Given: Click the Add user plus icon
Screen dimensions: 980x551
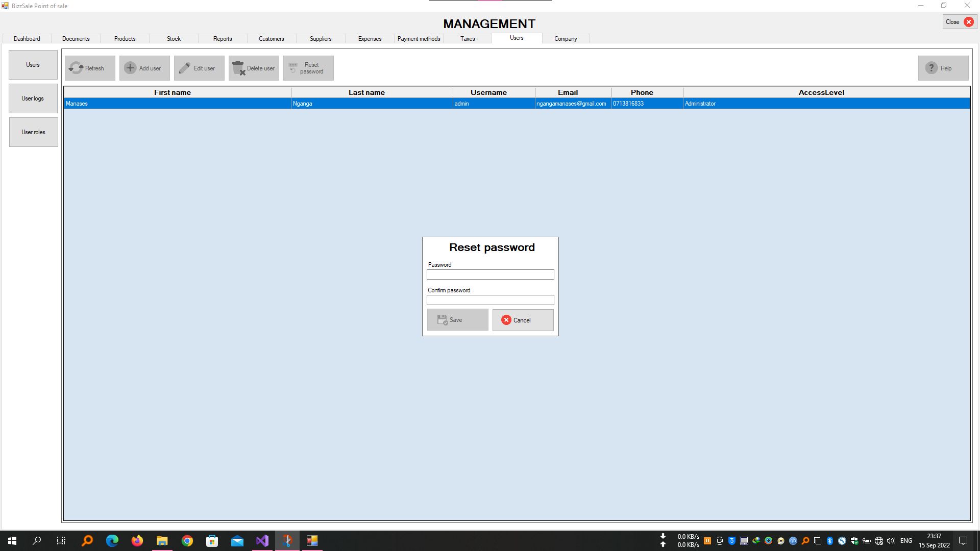Looking at the screenshot, I should 130,68.
